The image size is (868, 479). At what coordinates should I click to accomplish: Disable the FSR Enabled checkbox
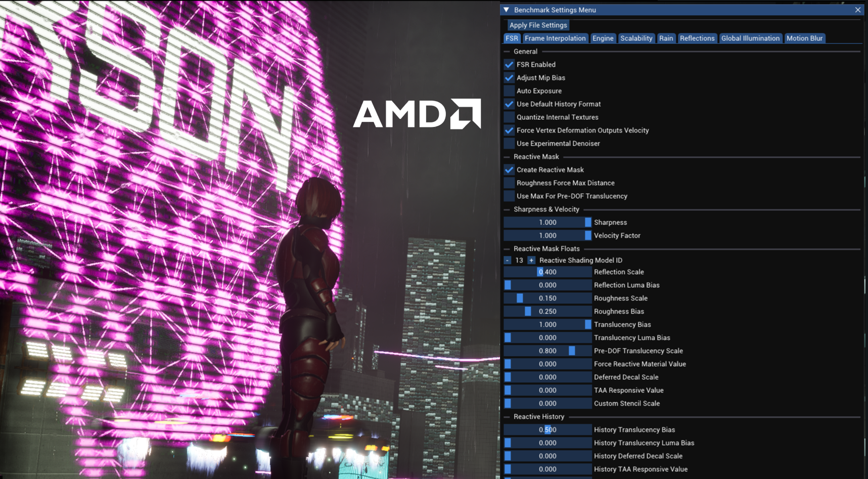pyautogui.click(x=509, y=64)
